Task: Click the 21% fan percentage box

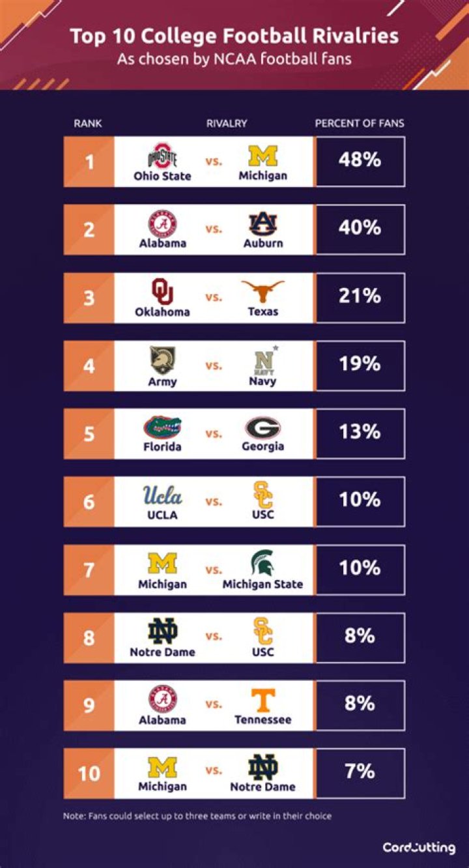Action: [x=360, y=297]
